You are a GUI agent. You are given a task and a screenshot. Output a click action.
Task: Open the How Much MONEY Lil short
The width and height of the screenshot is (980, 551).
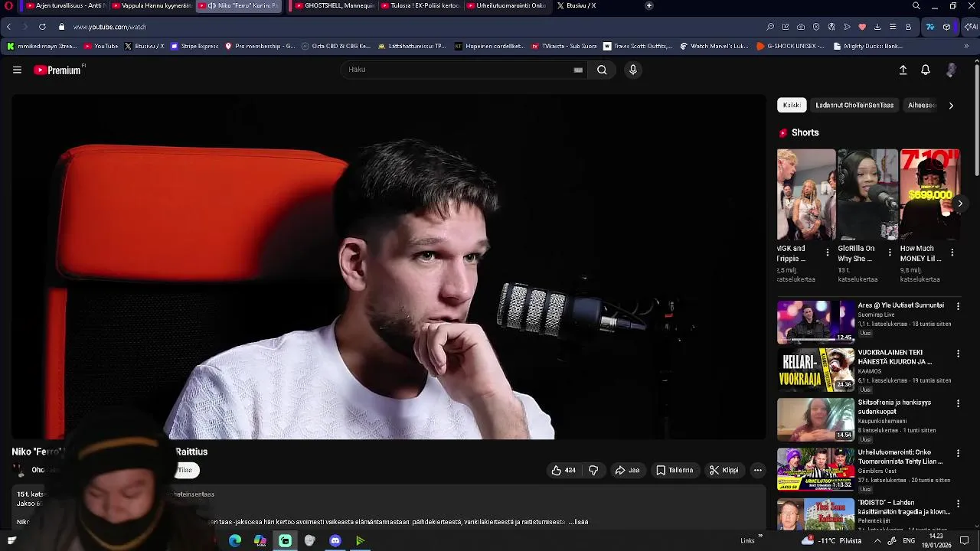click(930, 194)
